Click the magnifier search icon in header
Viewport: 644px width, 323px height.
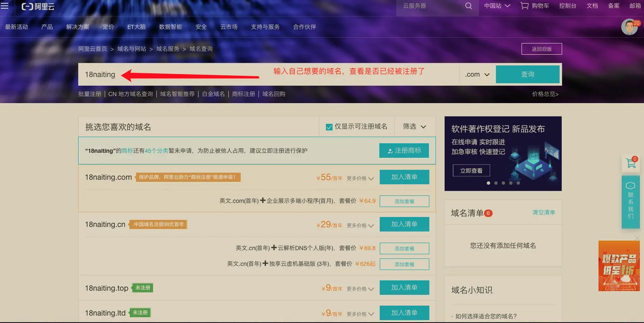tap(469, 6)
